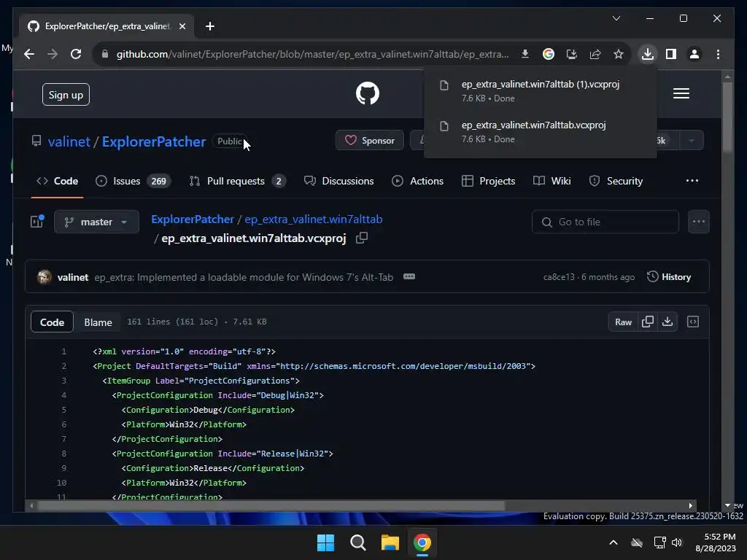
Task: Show more repository tabs ellipsis
Action: coord(692,181)
